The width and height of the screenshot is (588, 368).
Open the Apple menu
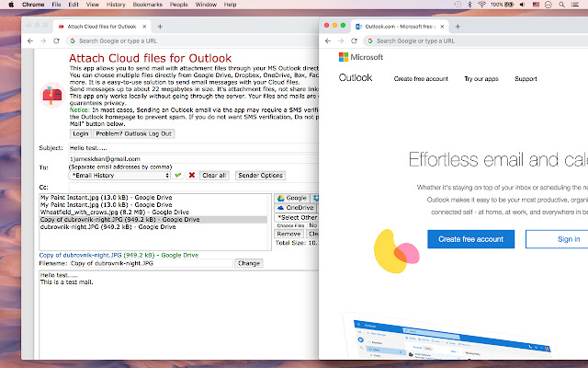coord(11,5)
